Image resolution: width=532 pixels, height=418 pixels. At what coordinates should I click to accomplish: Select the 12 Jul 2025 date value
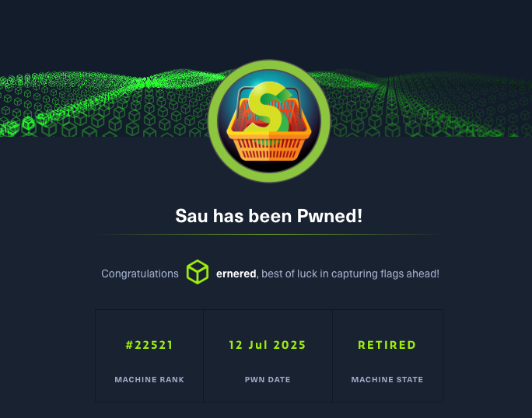[x=268, y=345]
